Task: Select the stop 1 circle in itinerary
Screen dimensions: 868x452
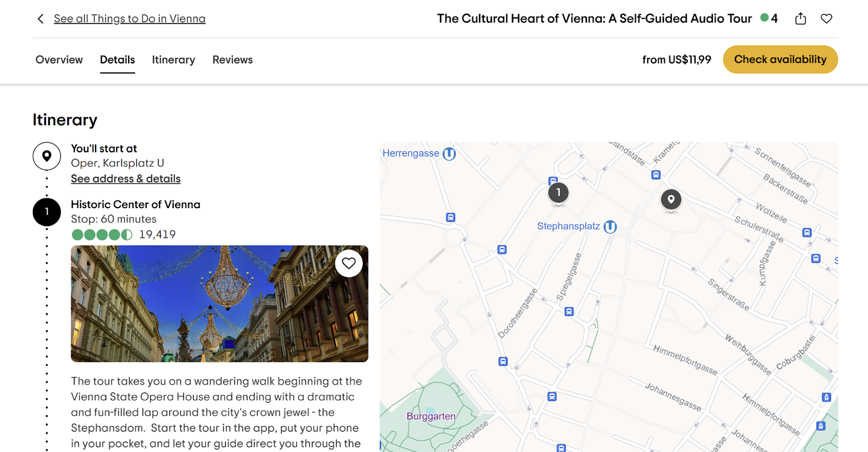Action: (x=47, y=212)
